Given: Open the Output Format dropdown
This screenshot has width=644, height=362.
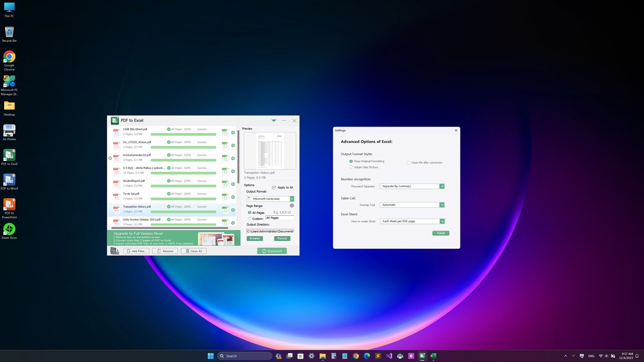Looking at the screenshot, I should pos(291,198).
